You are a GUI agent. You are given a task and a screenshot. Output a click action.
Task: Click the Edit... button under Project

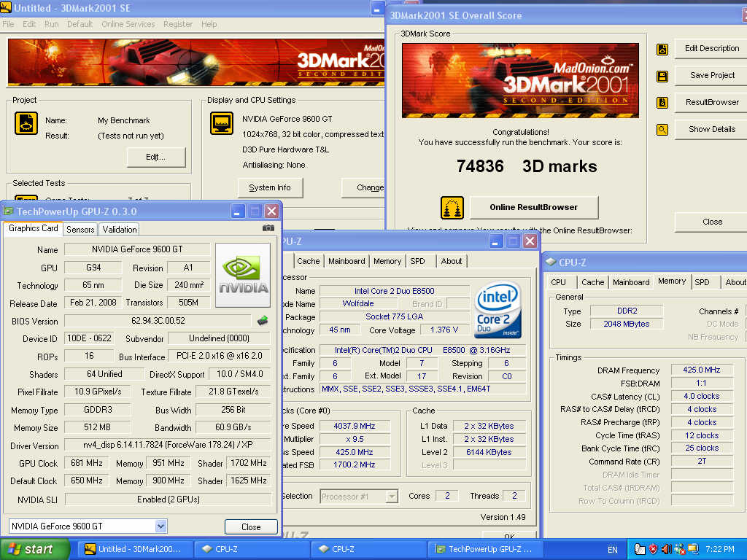tap(156, 157)
